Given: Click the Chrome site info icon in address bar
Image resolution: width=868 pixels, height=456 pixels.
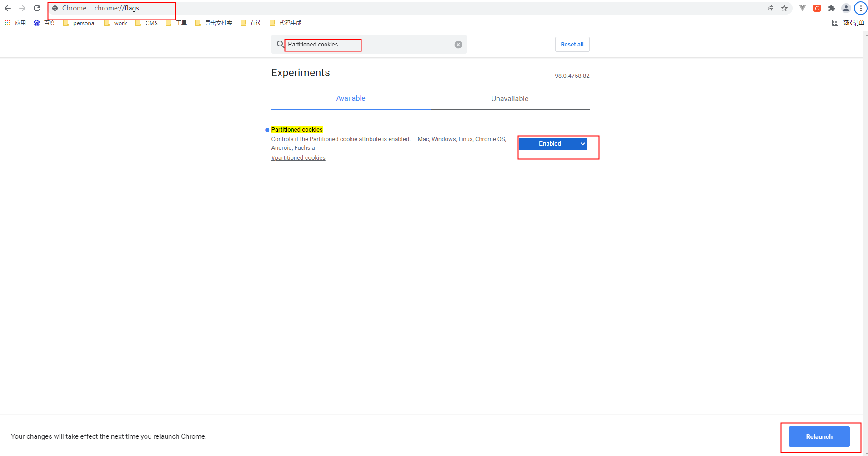Looking at the screenshot, I should 55,8.
